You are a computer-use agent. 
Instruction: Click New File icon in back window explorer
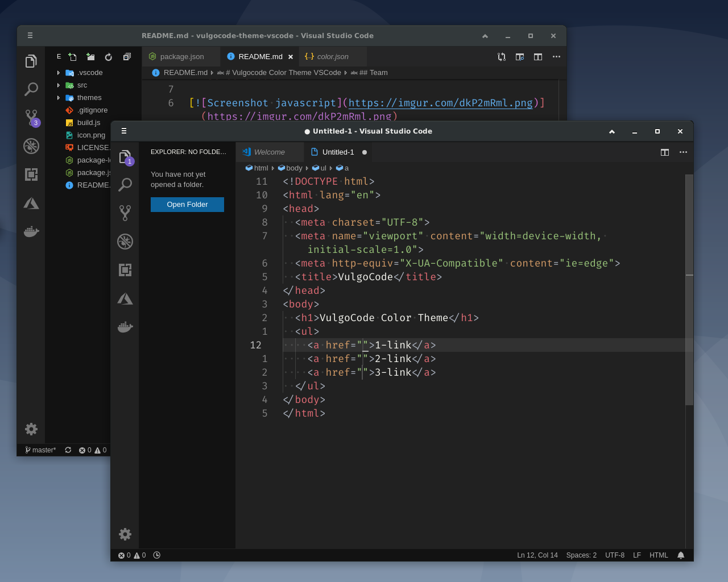coord(72,57)
